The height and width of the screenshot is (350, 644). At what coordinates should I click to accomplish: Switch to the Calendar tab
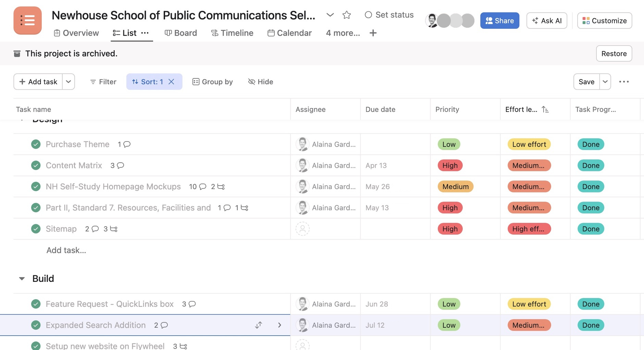pos(289,33)
